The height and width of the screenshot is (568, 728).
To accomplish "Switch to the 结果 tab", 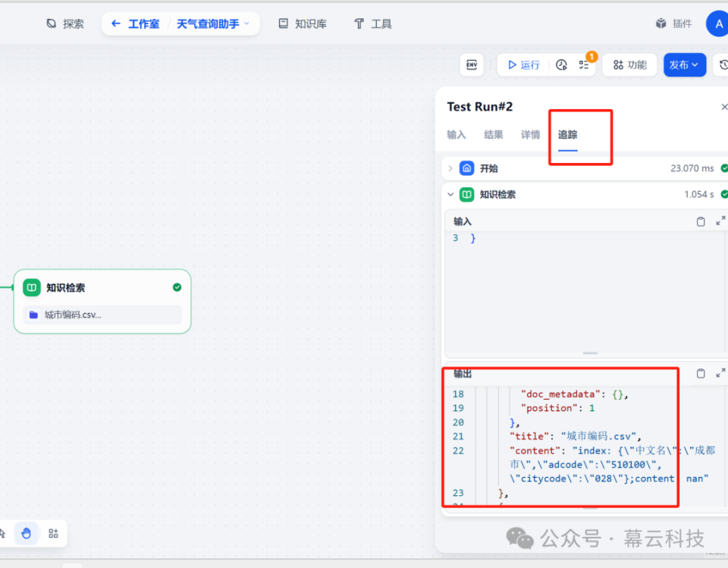I will click(x=493, y=135).
